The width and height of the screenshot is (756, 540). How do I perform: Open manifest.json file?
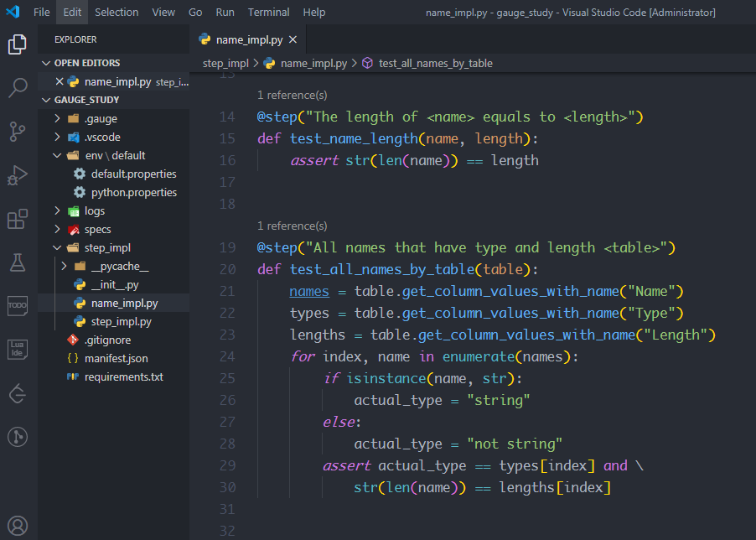[x=116, y=358]
